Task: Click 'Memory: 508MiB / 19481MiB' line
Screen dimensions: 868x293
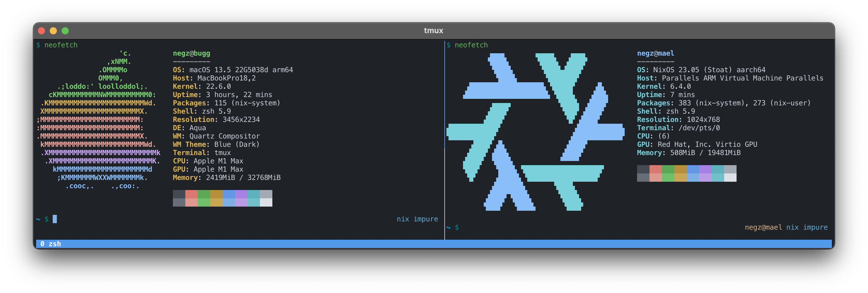Action: point(689,152)
